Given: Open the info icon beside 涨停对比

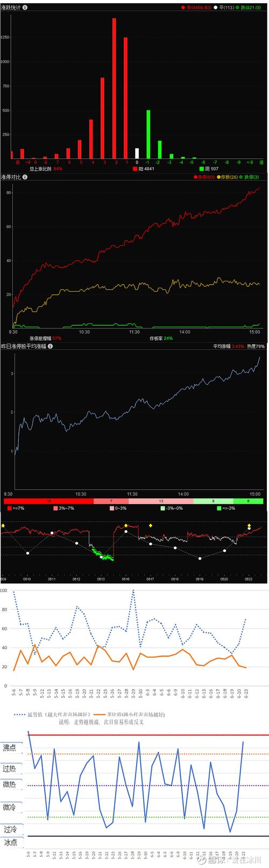Looking at the screenshot, I should 25,176.
